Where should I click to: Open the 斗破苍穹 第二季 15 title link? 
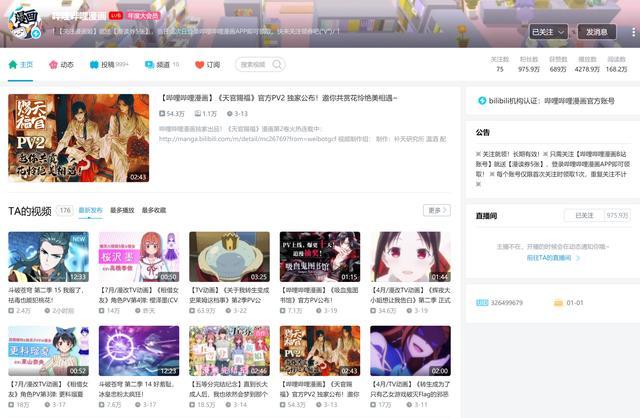click(47, 295)
